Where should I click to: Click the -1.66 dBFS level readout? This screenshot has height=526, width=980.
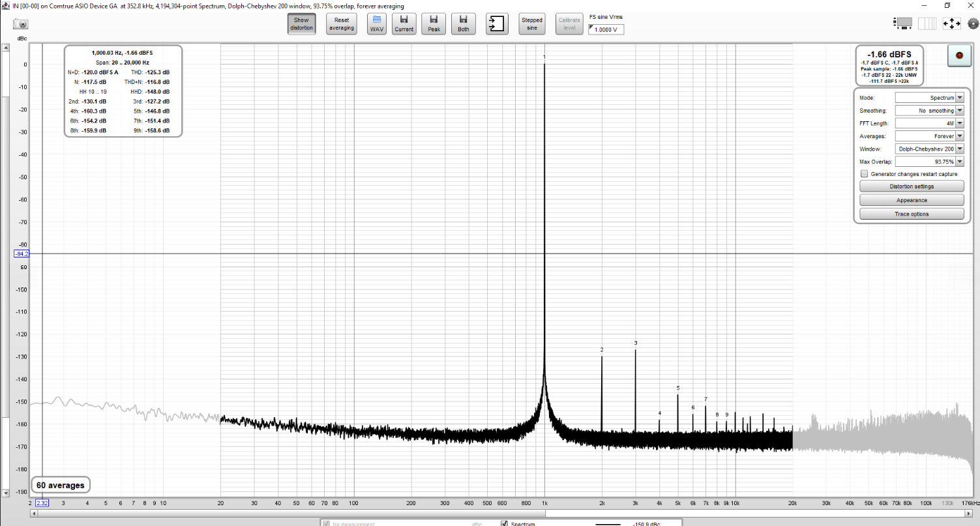[x=889, y=54]
